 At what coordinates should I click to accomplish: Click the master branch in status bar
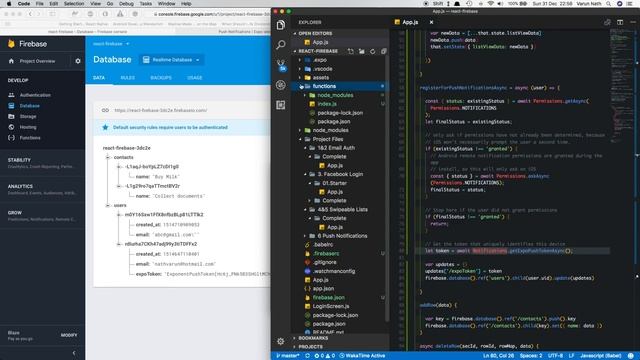click(288, 356)
